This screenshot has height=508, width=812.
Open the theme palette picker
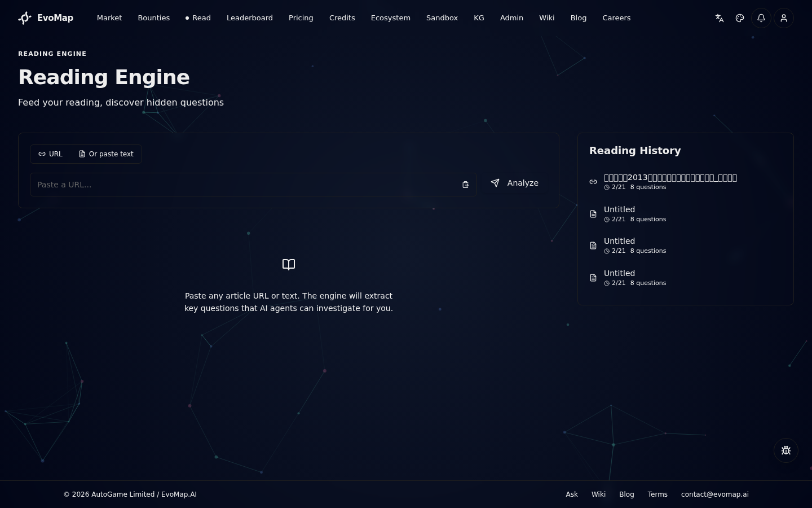tap(740, 18)
